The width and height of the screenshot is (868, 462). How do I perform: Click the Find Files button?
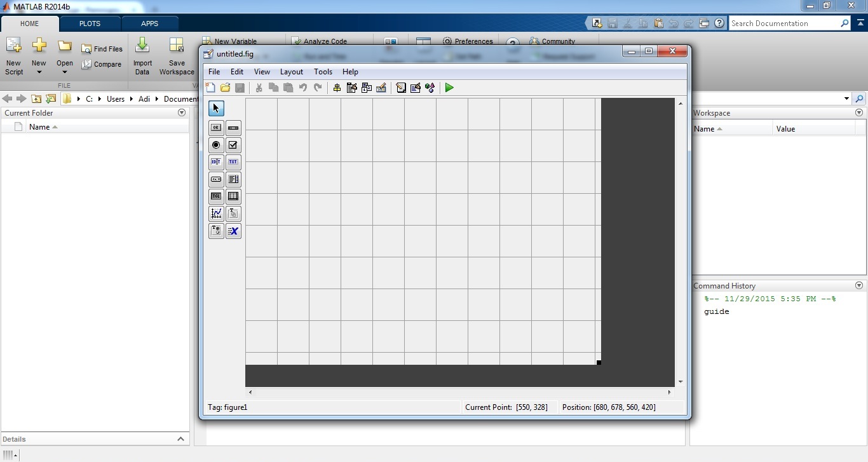pyautogui.click(x=102, y=49)
